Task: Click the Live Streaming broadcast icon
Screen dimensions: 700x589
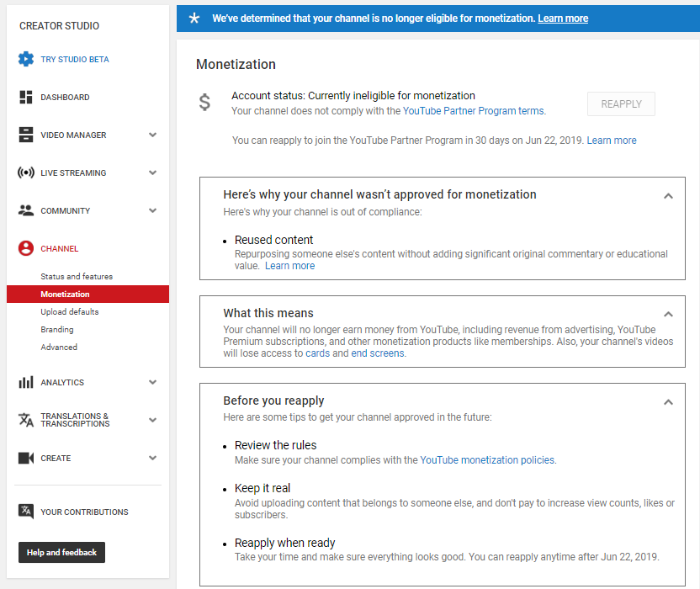Action: [26, 172]
